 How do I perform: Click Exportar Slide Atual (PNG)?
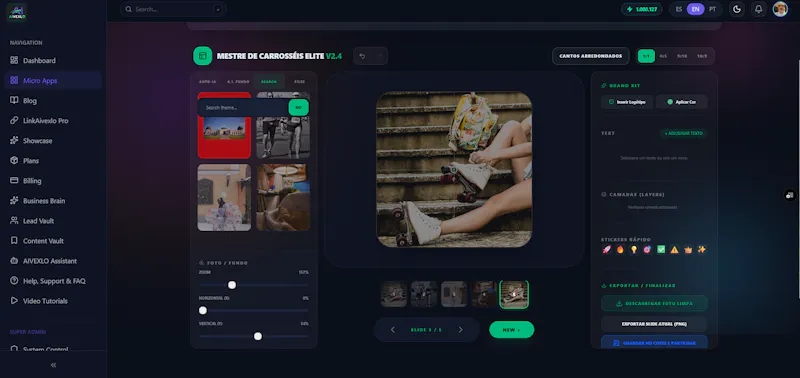(x=654, y=324)
